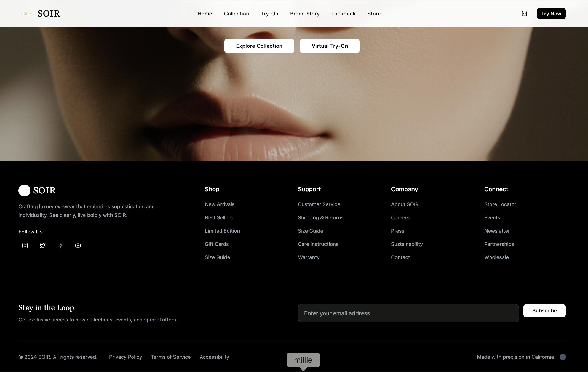Hit the Subscribe button
588x372 pixels.
point(544,310)
